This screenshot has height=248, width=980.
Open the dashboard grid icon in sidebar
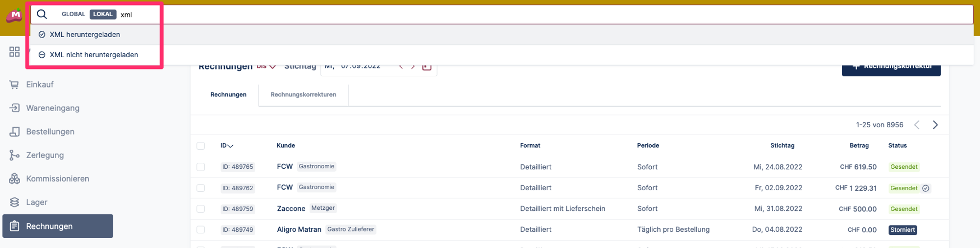(14, 52)
